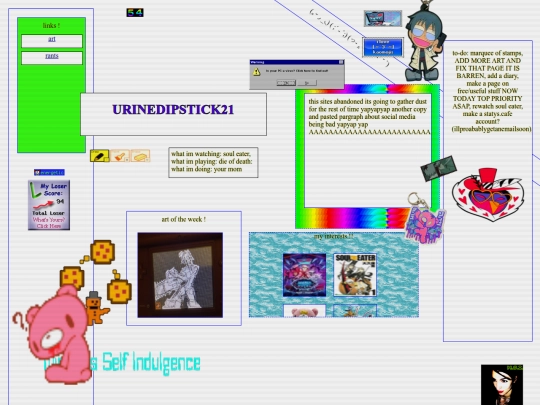Click the heart-glasses character with red top hat
This screenshot has height=405, width=540.
(x=488, y=195)
